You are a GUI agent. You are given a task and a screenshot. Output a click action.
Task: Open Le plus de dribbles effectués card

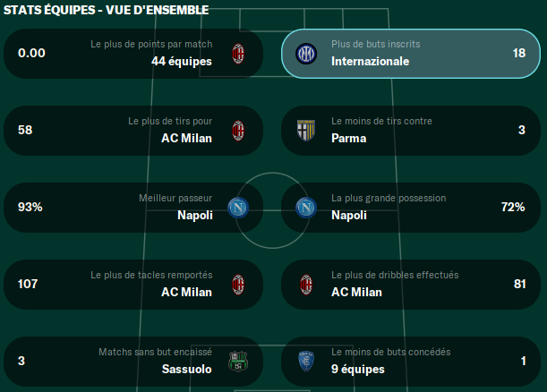pyautogui.click(x=411, y=285)
